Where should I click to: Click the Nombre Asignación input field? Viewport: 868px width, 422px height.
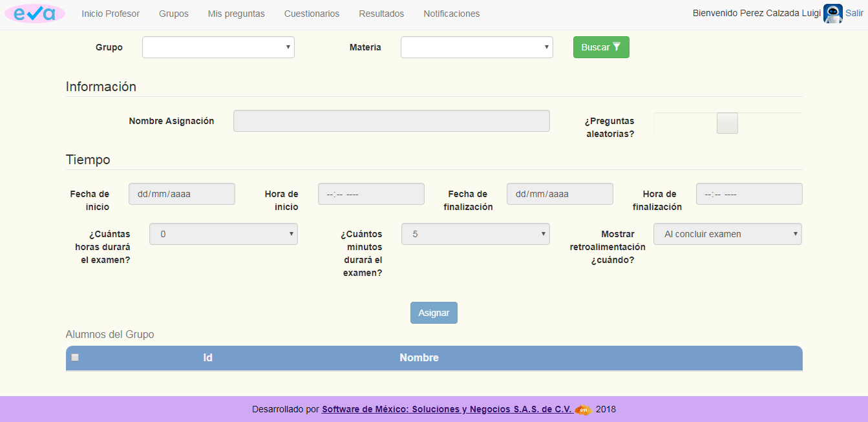pyautogui.click(x=391, y=120)
